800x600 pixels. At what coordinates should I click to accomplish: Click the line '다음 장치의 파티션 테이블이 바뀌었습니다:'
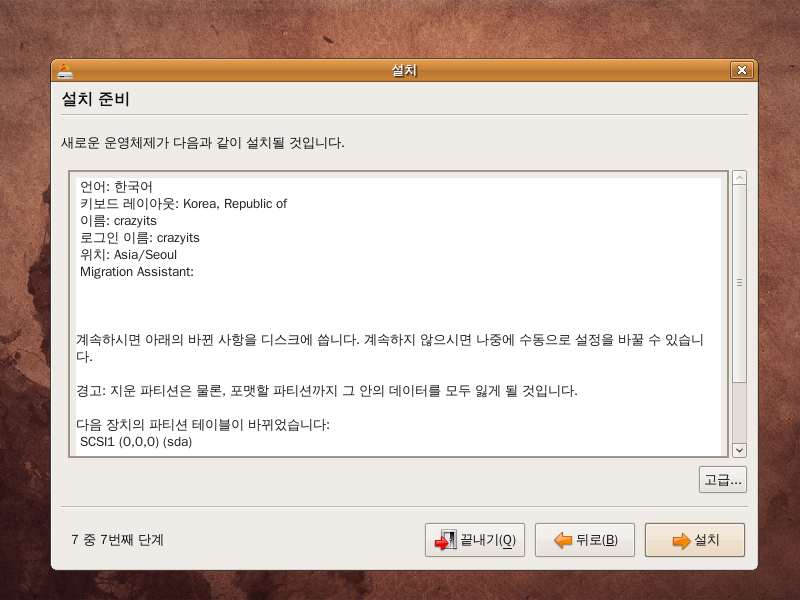203,424
